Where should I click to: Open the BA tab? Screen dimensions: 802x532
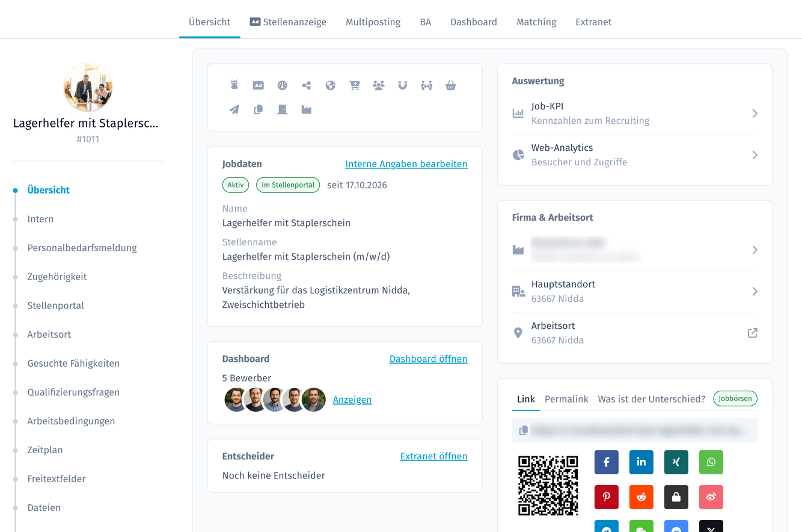point(425,22)
